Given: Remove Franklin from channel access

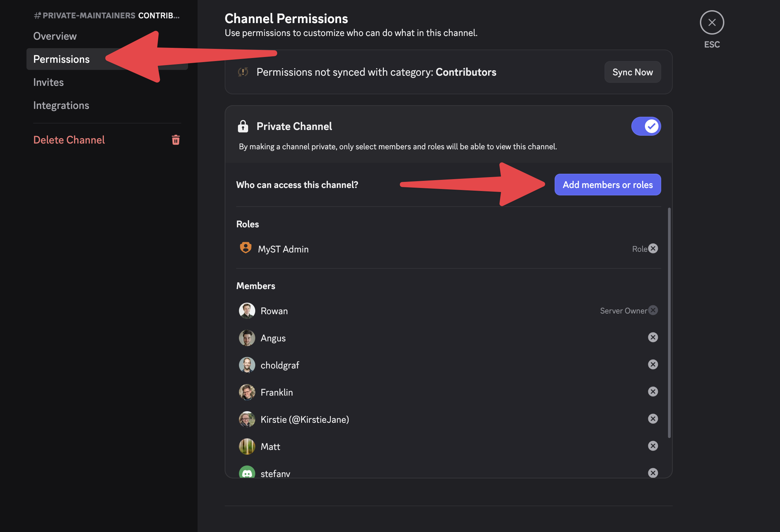Looking at the screenshot, I should 653,392.
